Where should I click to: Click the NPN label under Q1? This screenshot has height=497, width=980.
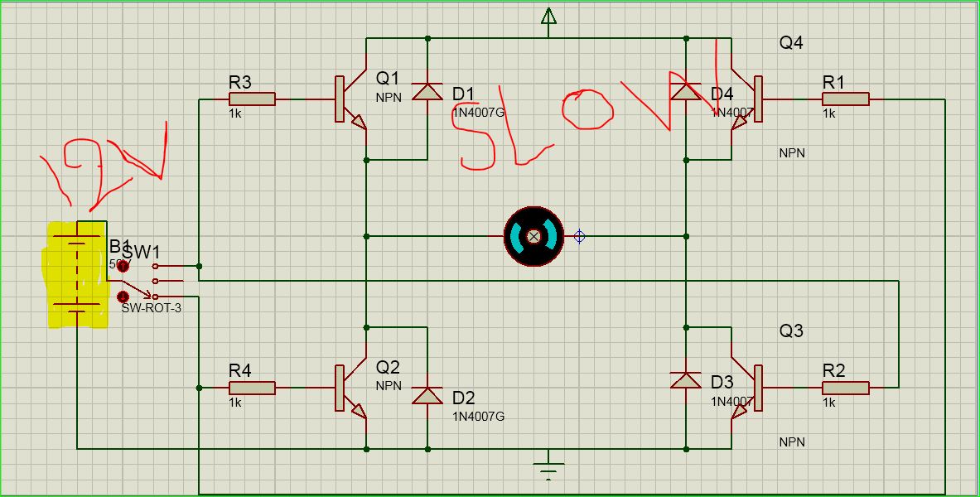pyautogui.click(x=389, y=98)
